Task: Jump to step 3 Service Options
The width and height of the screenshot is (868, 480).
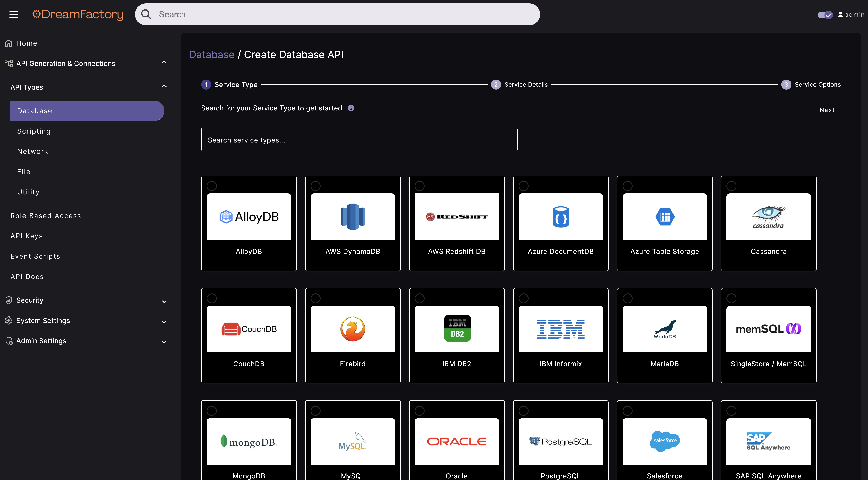Action: 786,85
